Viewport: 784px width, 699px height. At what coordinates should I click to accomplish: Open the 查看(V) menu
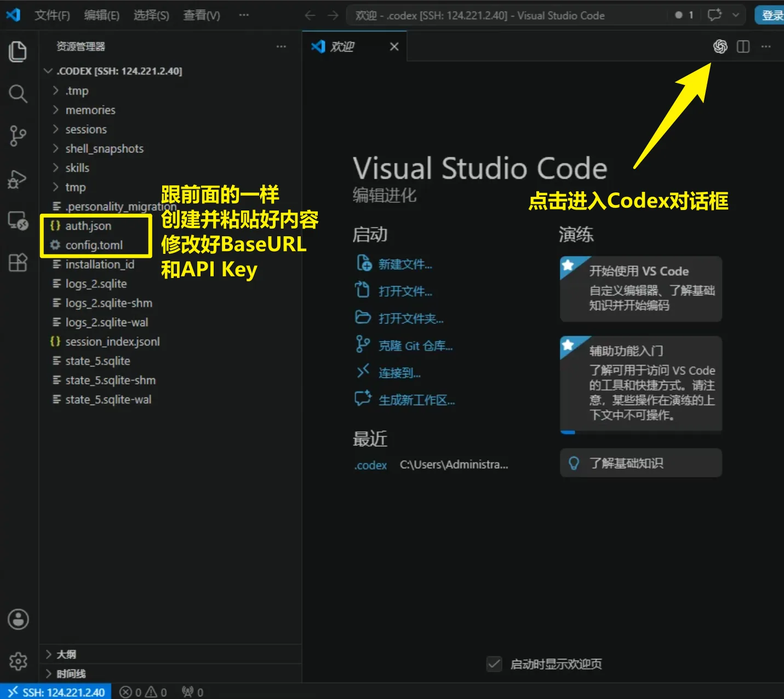202,15
